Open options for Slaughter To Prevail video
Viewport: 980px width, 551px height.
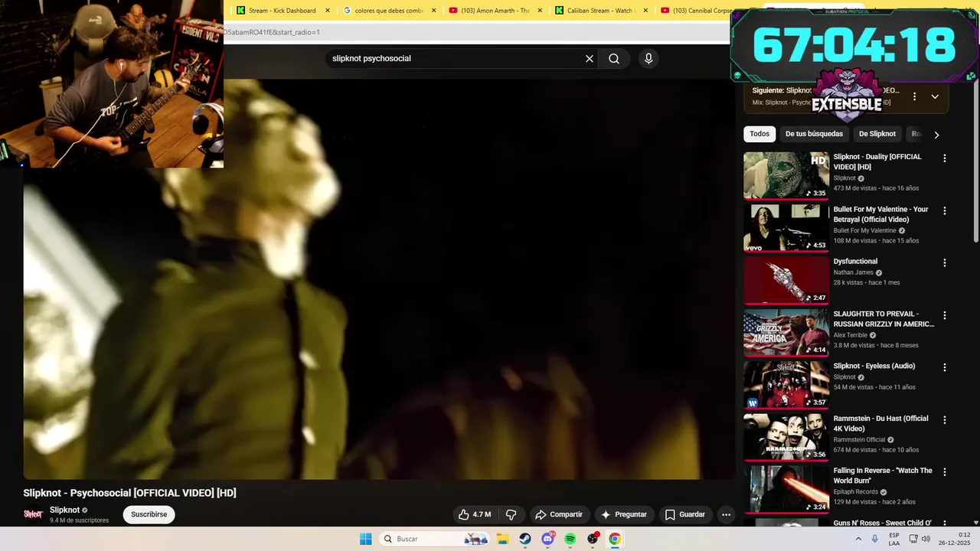point(944,315)
